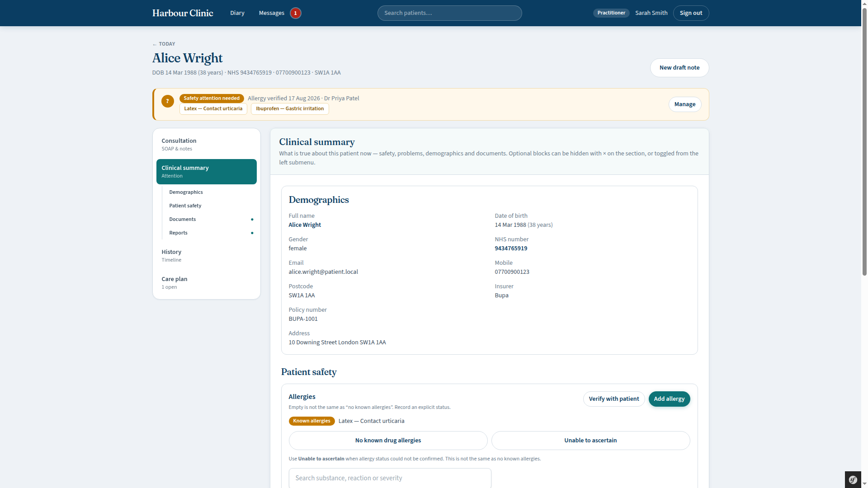Viewport: 868px width, 488px height.
Task: Click the postcode value SW1A 1AA in Demographics
Action: 302,296
